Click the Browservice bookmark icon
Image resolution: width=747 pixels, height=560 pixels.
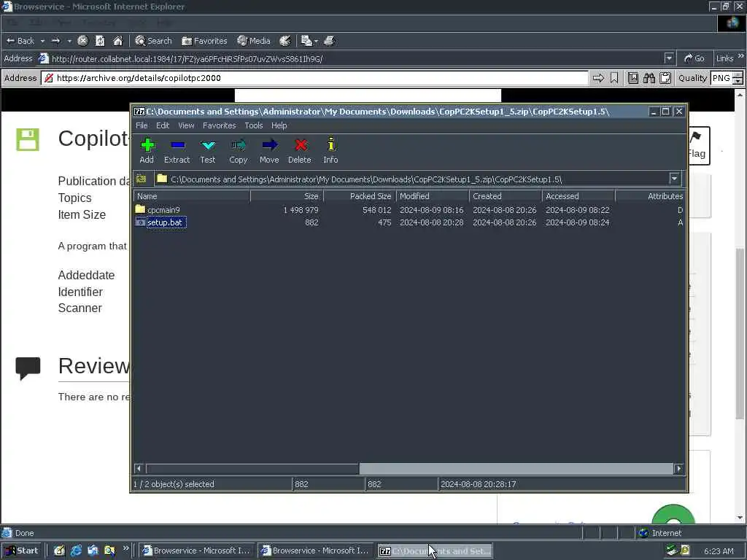click(x=614, y=78)
